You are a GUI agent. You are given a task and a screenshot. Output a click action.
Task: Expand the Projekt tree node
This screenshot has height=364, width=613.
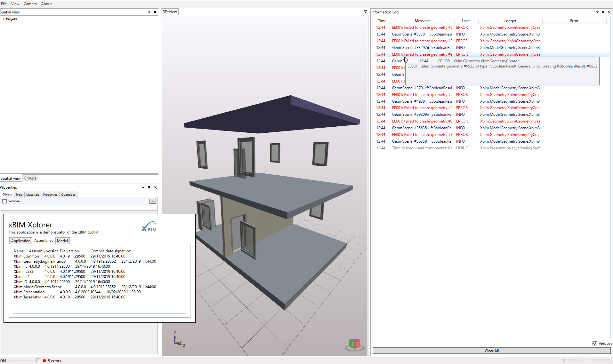point(4,19)
